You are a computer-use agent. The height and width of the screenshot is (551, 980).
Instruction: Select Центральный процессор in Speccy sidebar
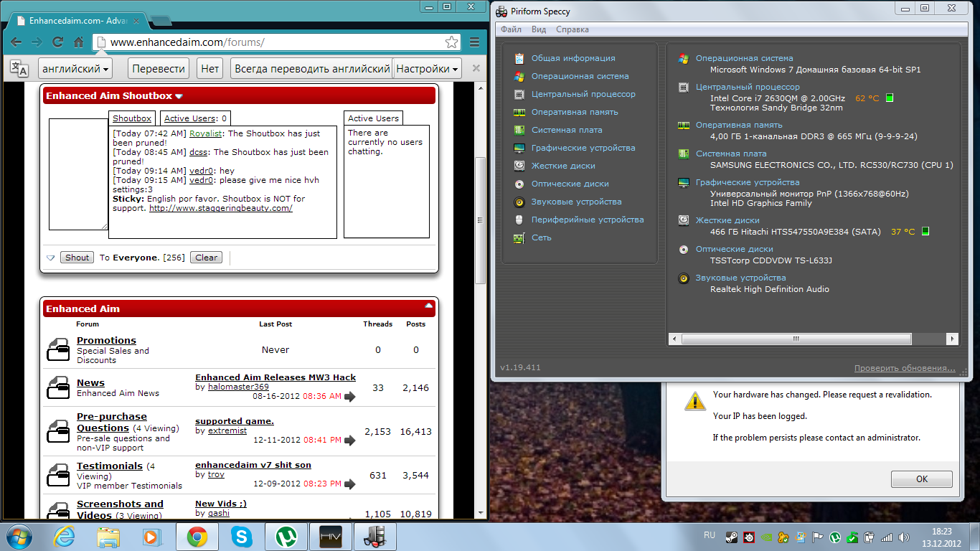(583, 94)
